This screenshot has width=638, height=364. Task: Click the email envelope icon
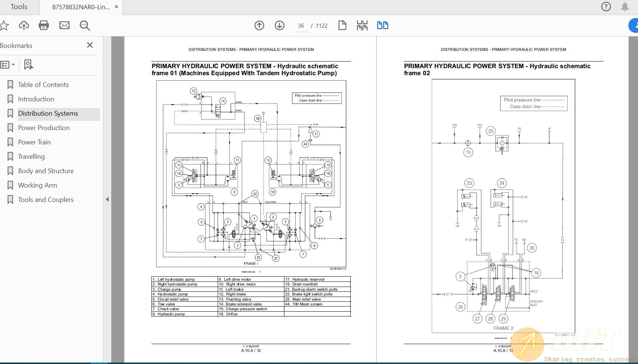pyautogui.click(x=64, y=25)
